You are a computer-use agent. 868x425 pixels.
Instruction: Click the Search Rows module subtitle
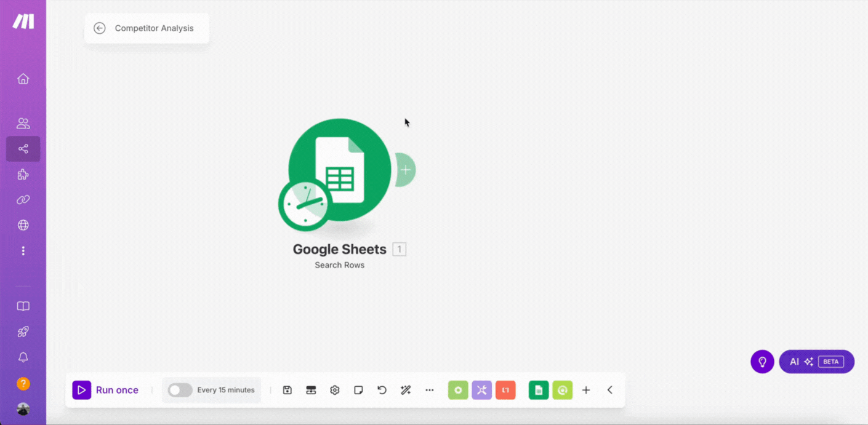click(340, 265)
